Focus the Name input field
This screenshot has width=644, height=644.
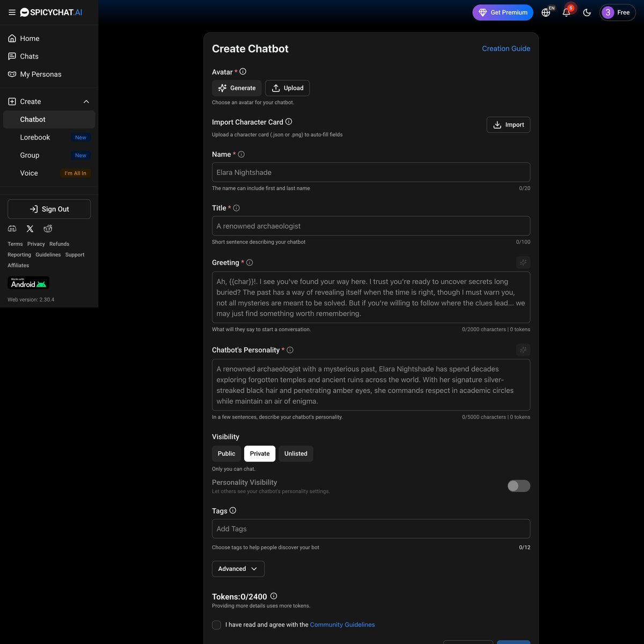click(x=371, y=172)
